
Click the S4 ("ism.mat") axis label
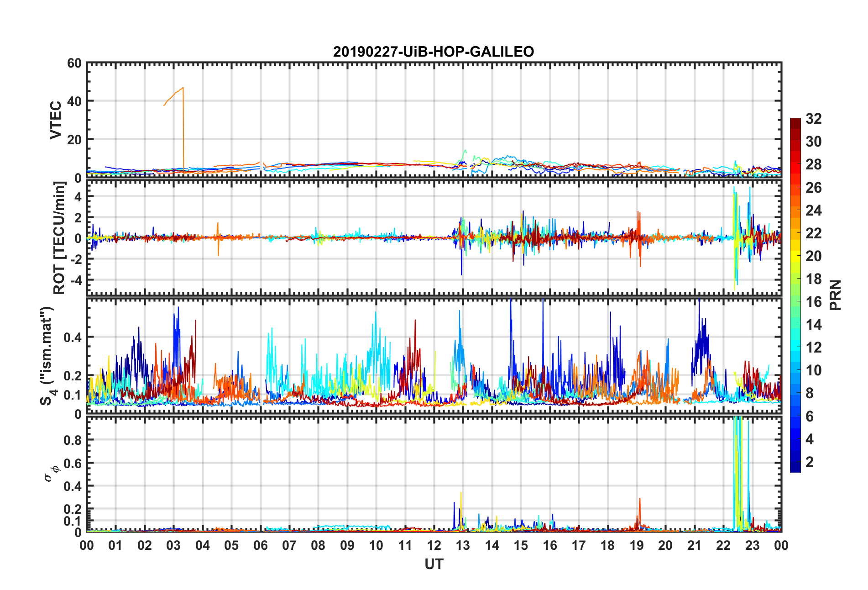pyautogui.click(x=47, y=356)
